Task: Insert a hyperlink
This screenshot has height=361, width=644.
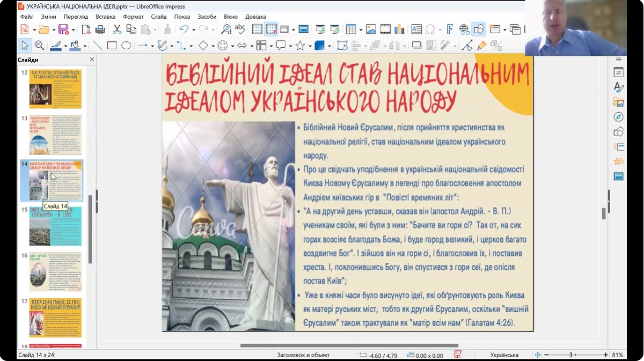Action: [x=464, y=30]
